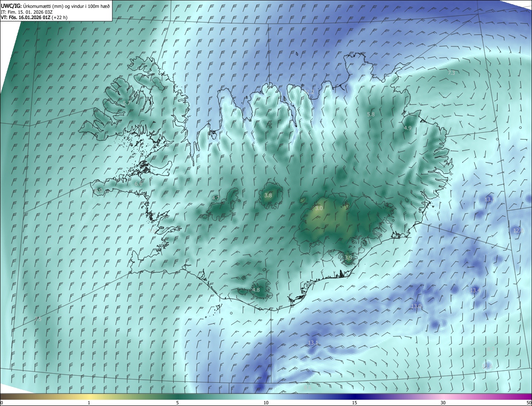Click the 13.4 value over the southeastern sea

point(475,291)
